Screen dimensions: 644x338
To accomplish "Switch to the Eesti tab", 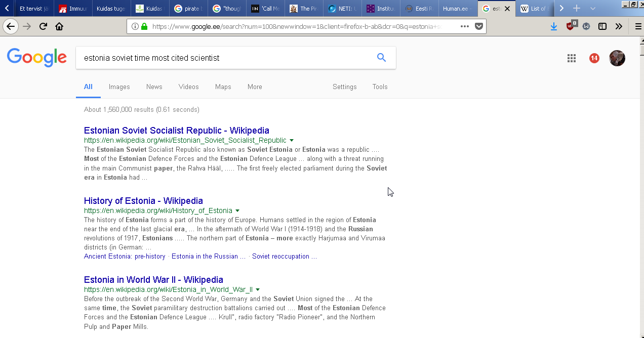I will tap(419, 9).
